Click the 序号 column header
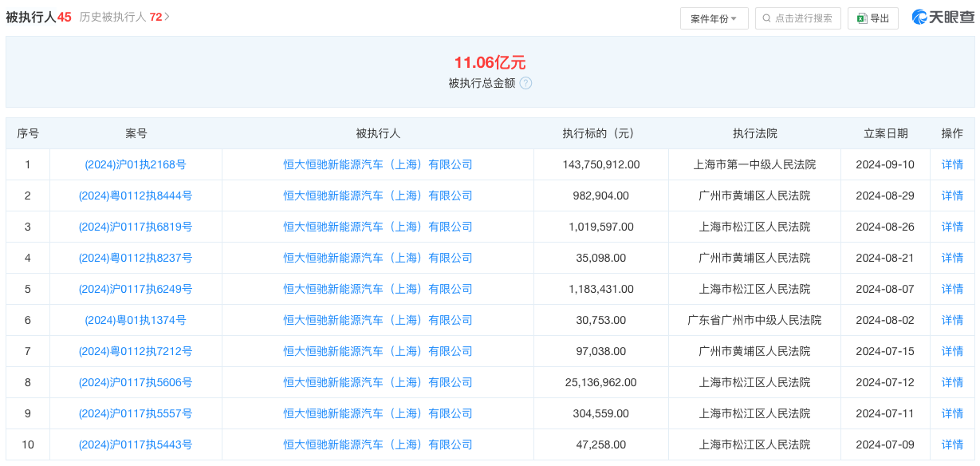This screenshot has width=980, height=466. click(28, 133)
